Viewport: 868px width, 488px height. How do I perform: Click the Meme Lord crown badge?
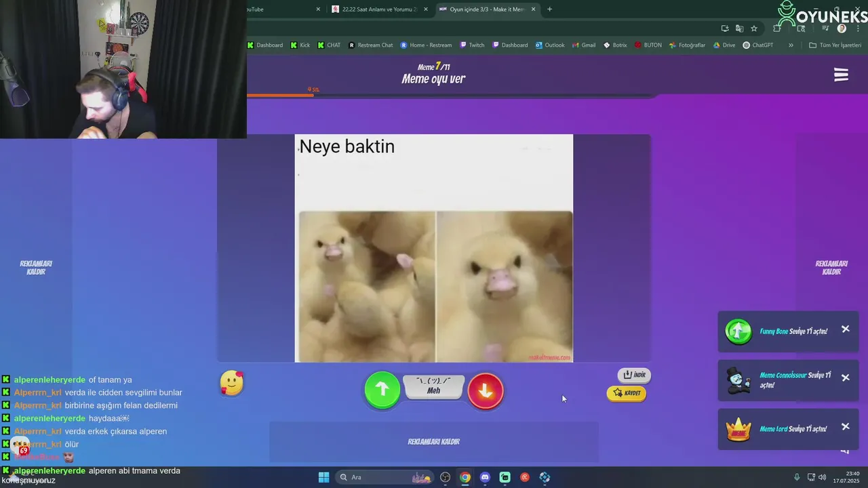coord(738,429)
